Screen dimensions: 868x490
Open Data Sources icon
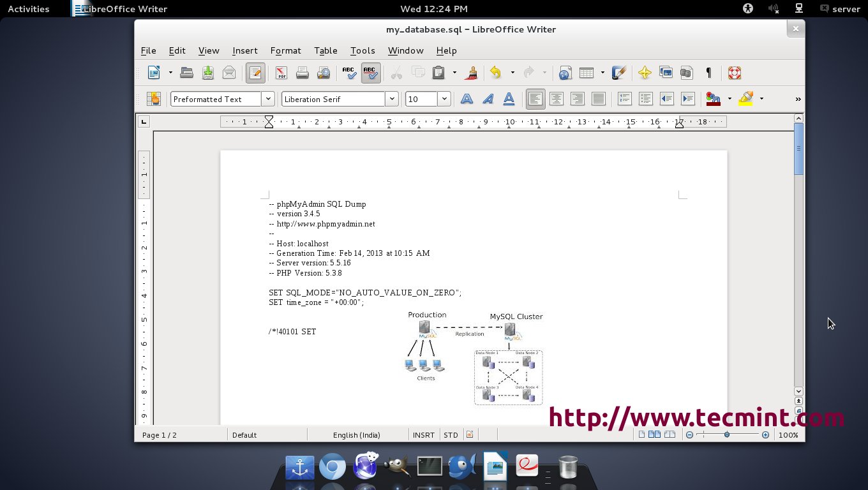687,73
